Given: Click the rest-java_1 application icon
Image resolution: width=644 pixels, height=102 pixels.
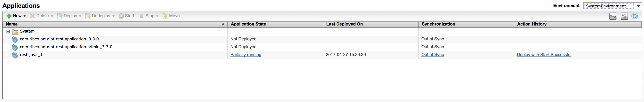Looking at the screenshot, I should tap(15, 55).
